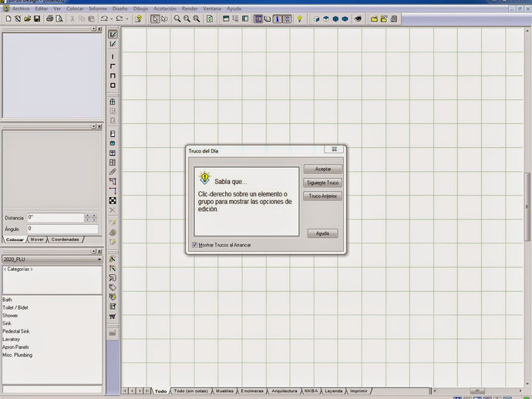Click the window placement icon in vertical toolbar
Screen dimensions: 532x399
point(113,102)
